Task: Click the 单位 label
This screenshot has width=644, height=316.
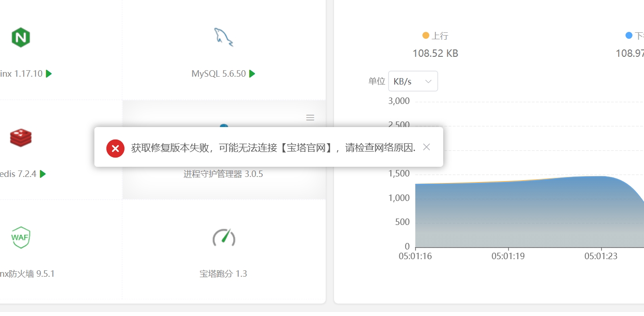Action: (x=377, y=81)
